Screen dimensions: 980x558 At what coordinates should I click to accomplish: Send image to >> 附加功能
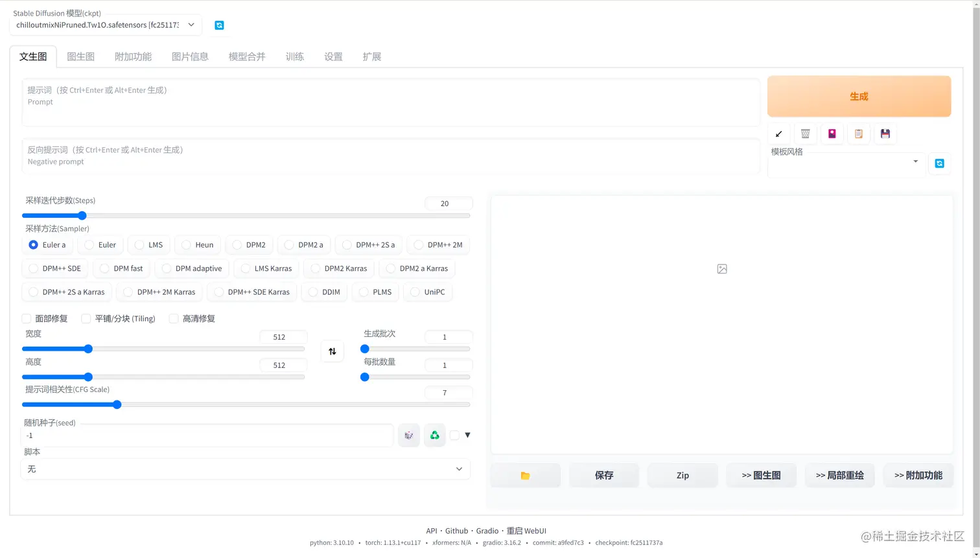pos(918,475)
